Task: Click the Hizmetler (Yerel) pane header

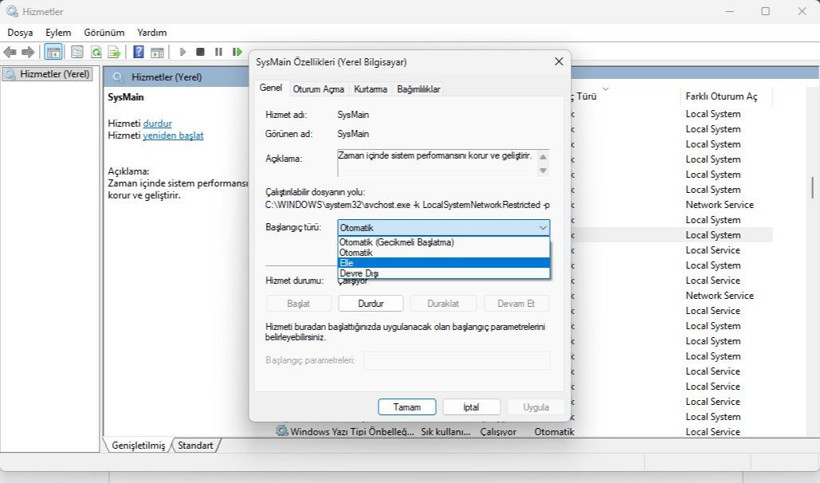Action: pos(166,77)
